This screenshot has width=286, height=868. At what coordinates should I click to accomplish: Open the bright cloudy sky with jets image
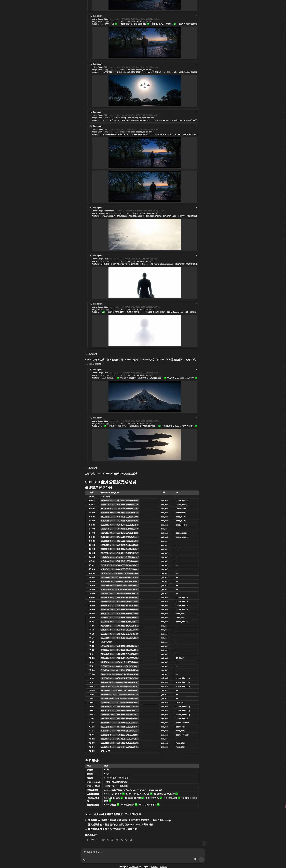pyautogui.click(x=145, y=234)
